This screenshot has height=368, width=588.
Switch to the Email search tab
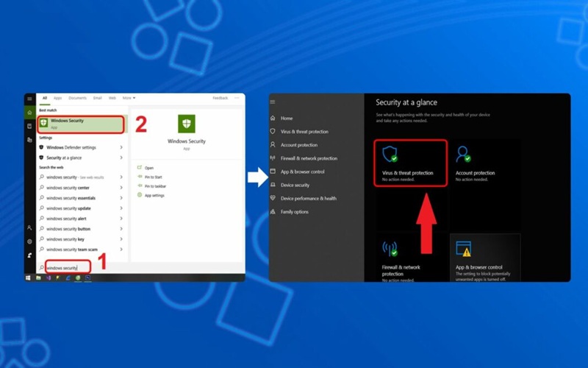coord(98,98)
